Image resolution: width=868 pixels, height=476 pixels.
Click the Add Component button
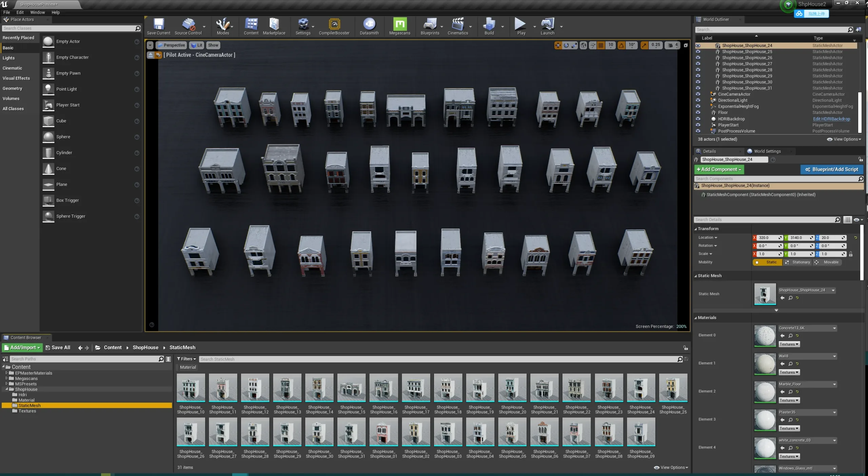719,169
